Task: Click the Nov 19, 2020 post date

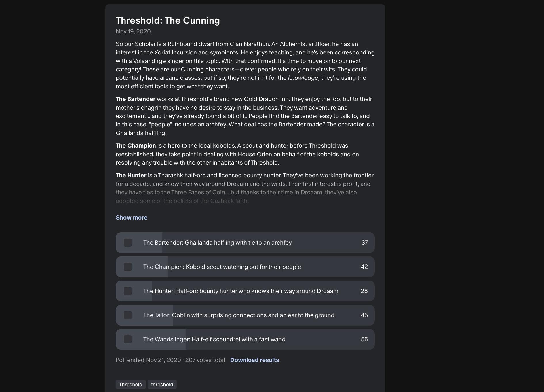Action: (x=133, y=31)
